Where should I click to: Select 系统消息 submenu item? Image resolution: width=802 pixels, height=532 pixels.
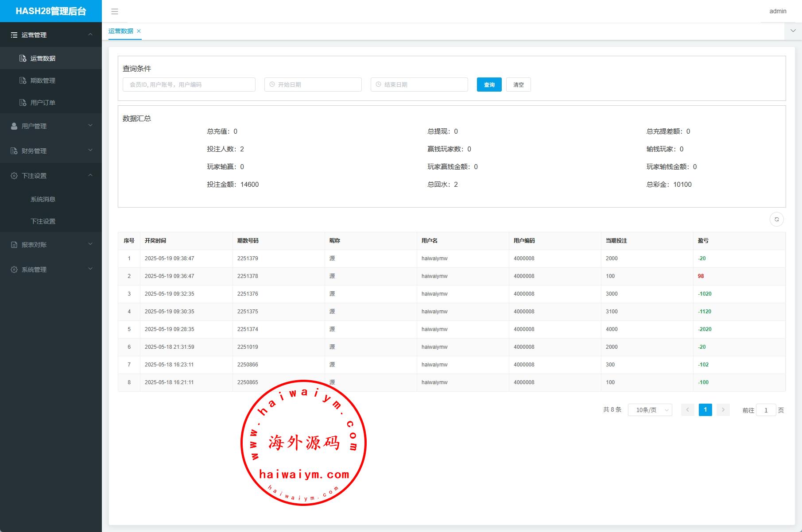[43, 199]
